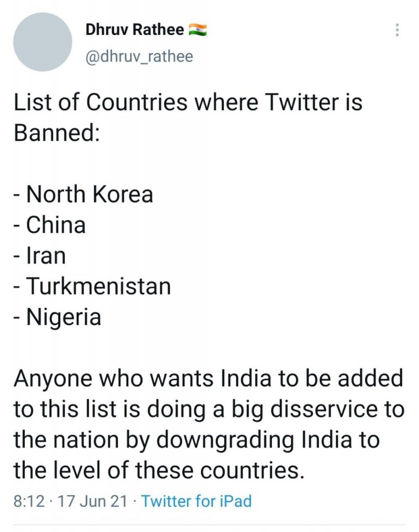Click the 8:12 tweet timestamp
Image resolution: width=419 pixels, height=532 pixels.
coord(26,501)
